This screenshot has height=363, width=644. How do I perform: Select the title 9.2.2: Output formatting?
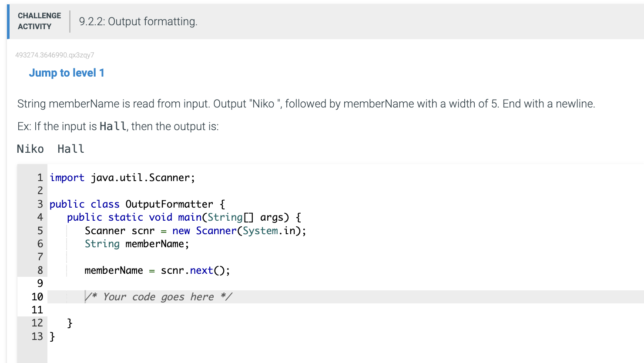pos(138,21)
